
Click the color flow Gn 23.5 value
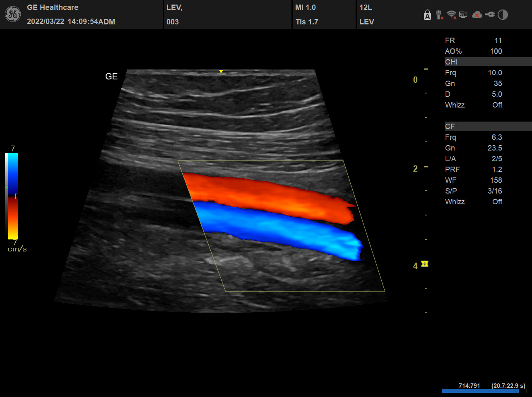tap(495, 148)
